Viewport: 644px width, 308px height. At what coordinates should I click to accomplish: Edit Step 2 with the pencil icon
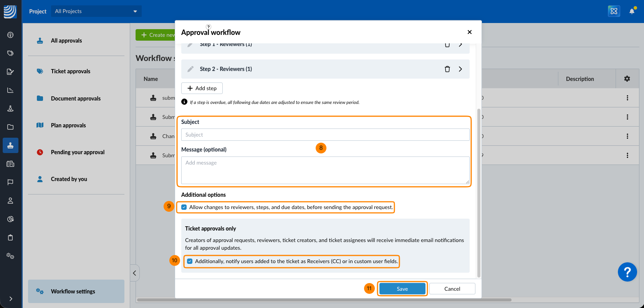(x=190, y=69)
